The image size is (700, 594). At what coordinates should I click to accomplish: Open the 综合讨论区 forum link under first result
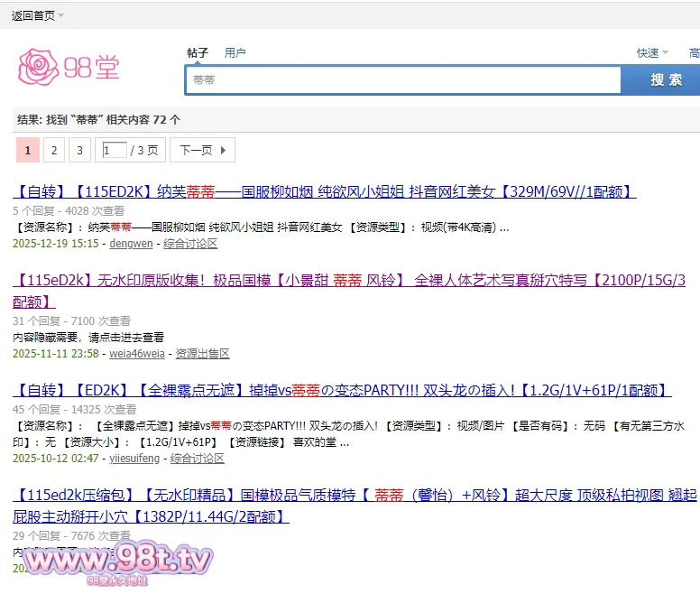point(190,244)
